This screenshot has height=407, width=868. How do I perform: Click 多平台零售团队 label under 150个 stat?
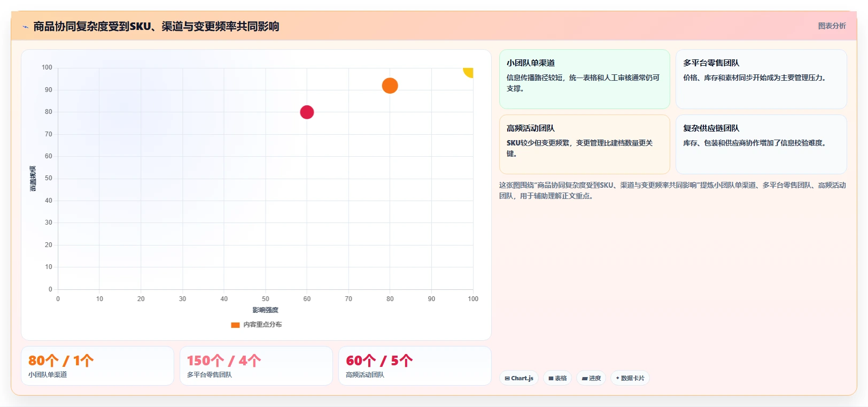point(210,375)
